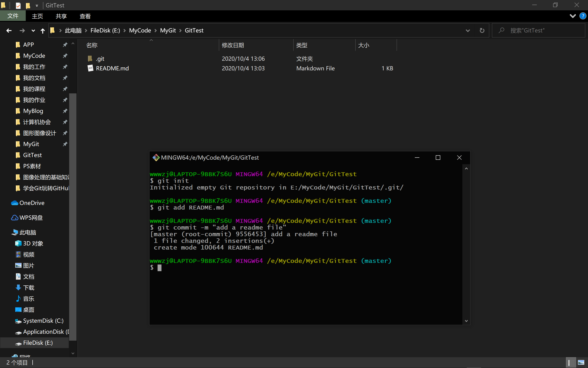Sort files by 大小 column

click(x=376, y=45)
